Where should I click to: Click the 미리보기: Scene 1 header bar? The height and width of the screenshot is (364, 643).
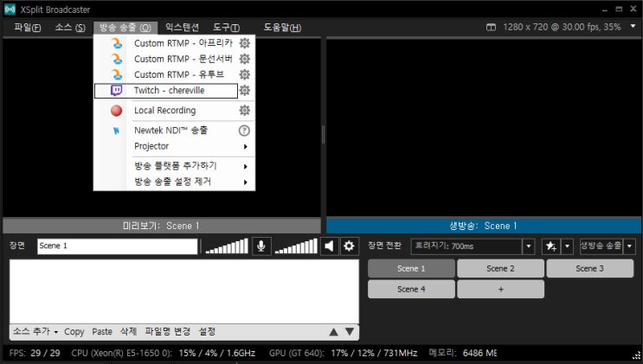[162, 226]
